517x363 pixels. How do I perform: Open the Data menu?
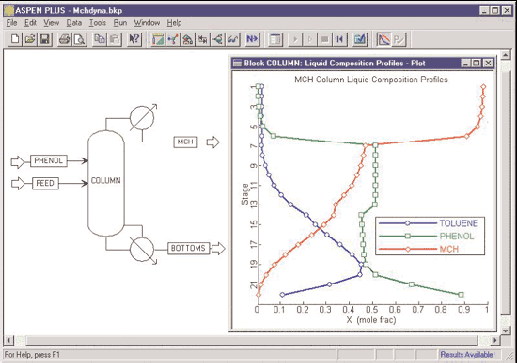74,23
